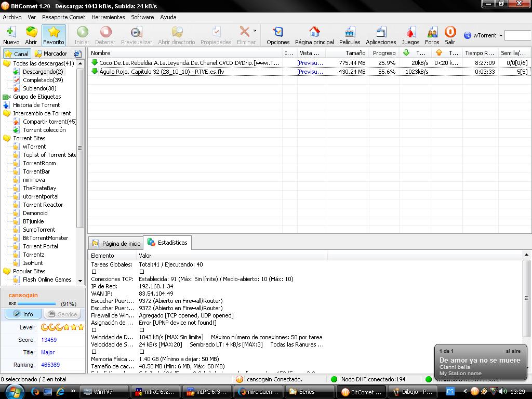Select Subiendo(38) in the tree
This screenshot has width=532, height=399.
(39, 88)
